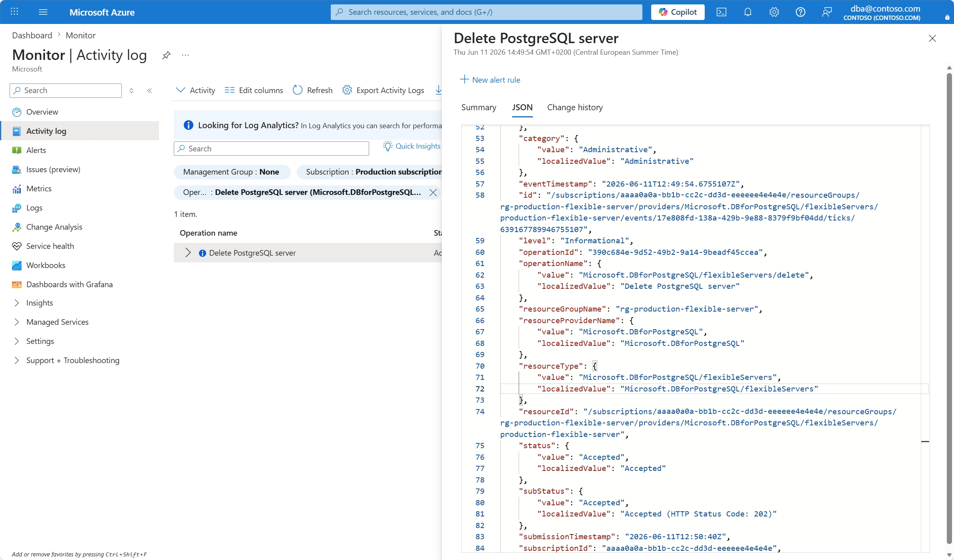Go to Dashboard breadcrumb

(x=32, y=35)
